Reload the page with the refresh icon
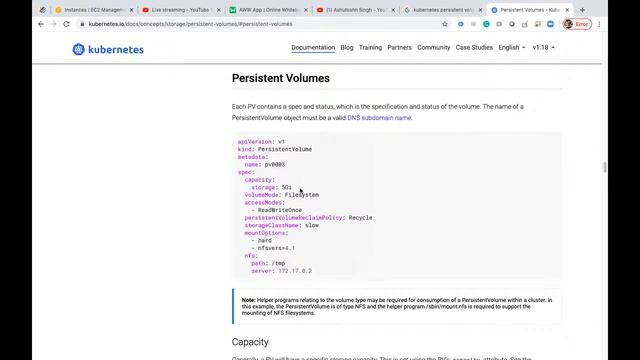The height and width of the screenshot is (360, 640). click(x=66, y=24)
